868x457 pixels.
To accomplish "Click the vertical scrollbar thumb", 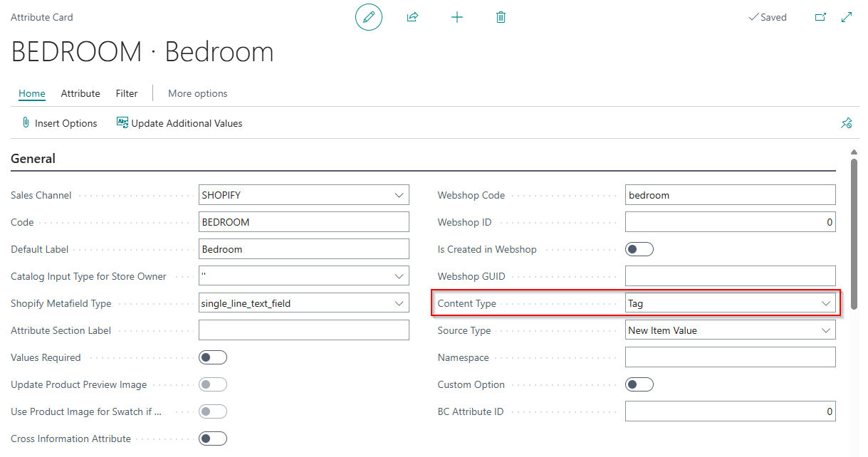I will click(x=854, y=233).
